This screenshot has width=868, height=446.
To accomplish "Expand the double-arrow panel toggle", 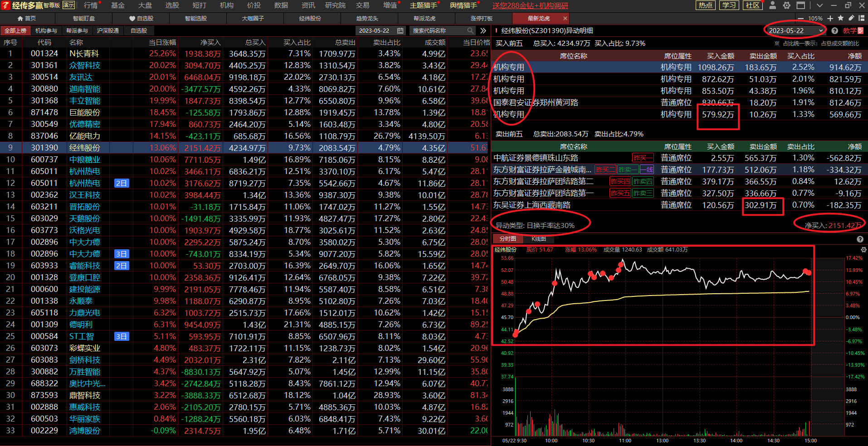I will (483, 31).
